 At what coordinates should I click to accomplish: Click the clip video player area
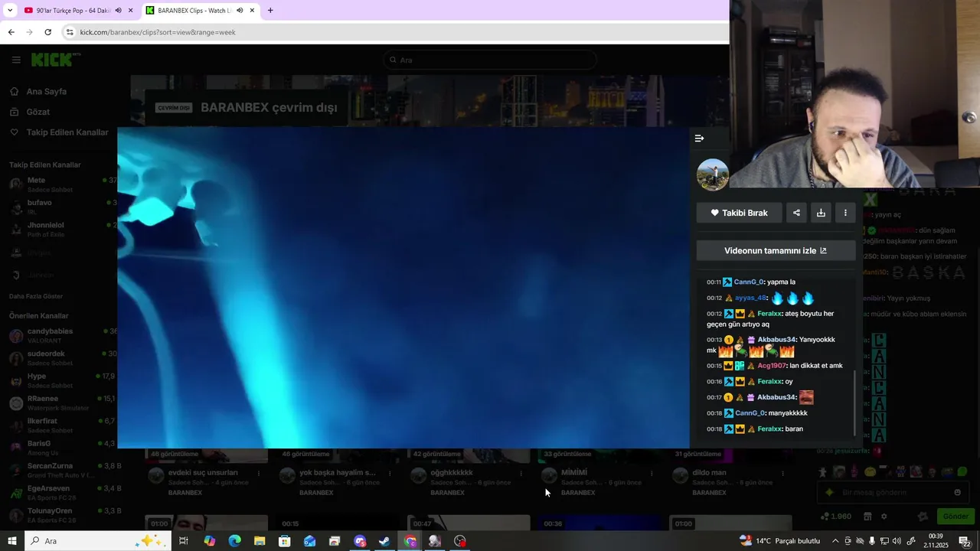click(x=403, y=287)
